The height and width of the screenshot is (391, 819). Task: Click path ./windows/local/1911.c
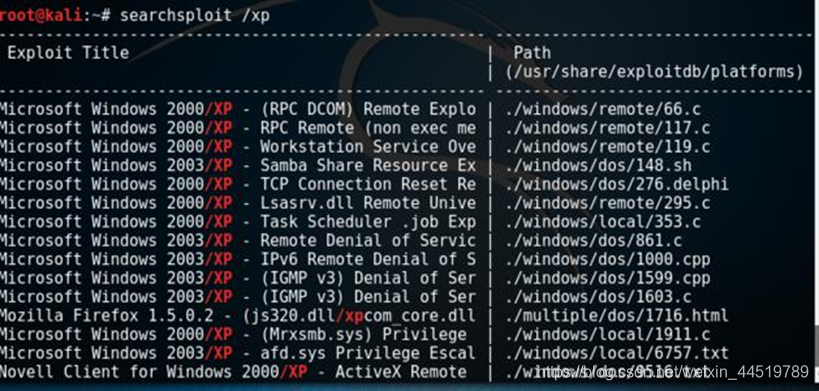[x=607, y=335]
